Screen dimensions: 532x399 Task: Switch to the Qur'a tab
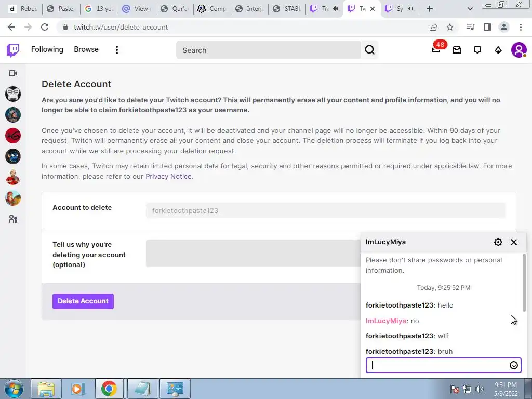point(175,9)
